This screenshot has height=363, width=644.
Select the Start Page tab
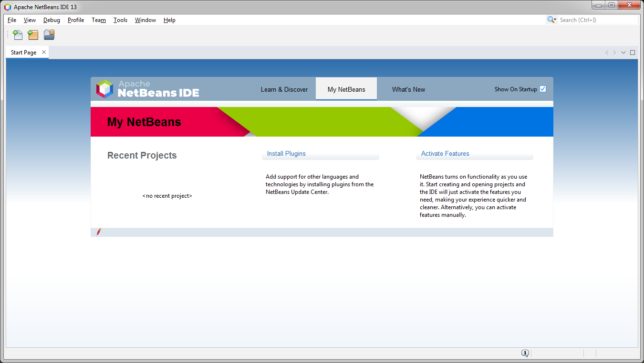23,52
